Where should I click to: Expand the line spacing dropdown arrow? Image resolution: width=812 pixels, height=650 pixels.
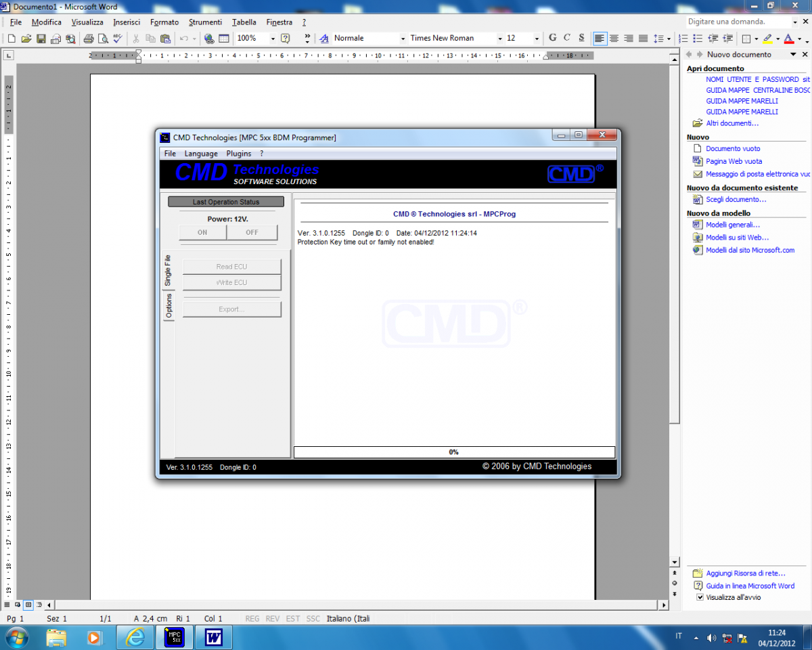[669, 39]
